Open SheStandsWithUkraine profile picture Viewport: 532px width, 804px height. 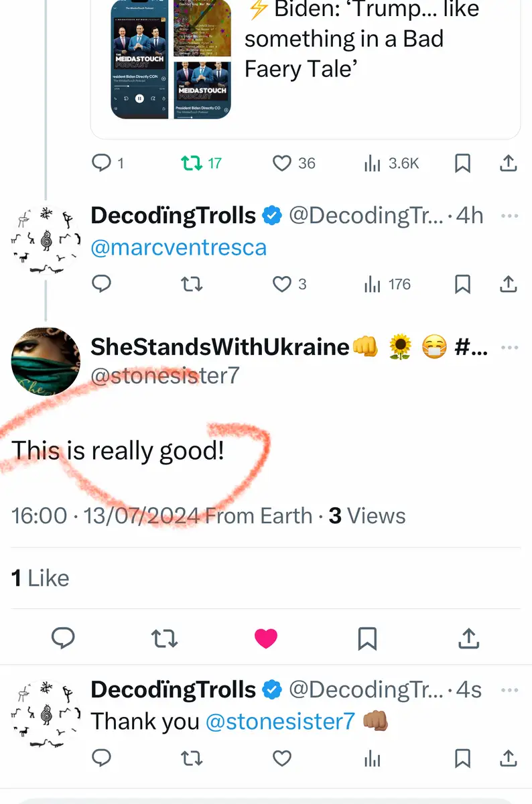tap(46, 362)
